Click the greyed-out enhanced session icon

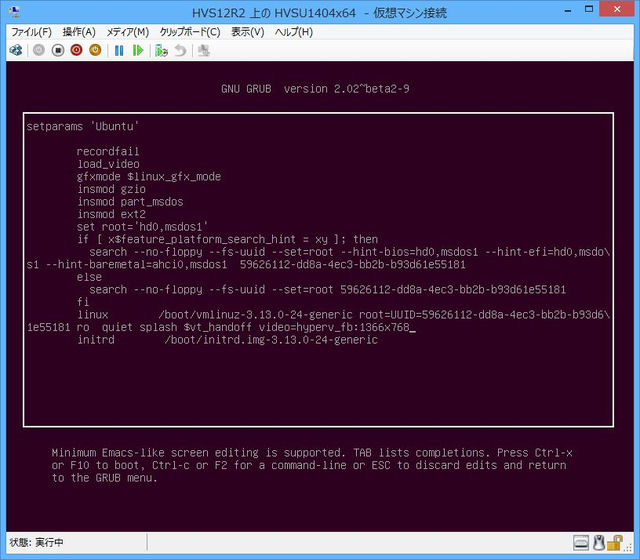203,51
